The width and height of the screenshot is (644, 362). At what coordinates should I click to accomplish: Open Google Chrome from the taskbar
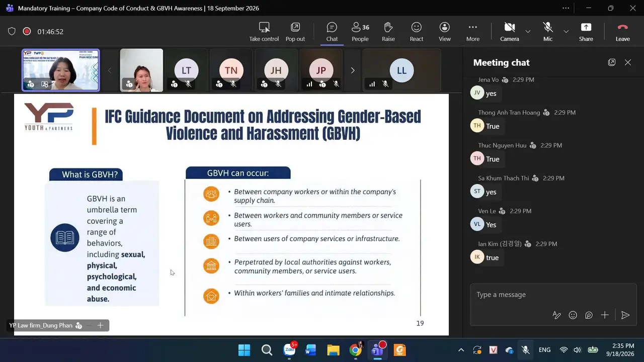[x=355, y=350]
